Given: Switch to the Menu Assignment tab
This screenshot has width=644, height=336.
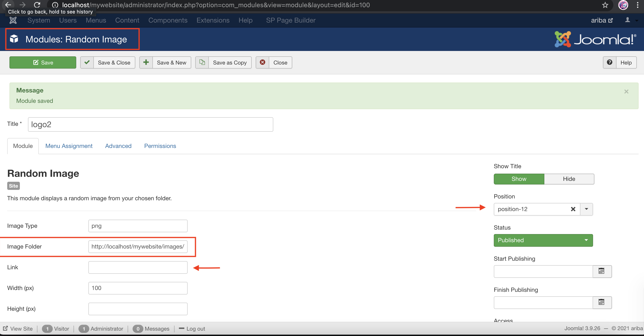Looking at the screenshot, I should (x=69, y=146).
